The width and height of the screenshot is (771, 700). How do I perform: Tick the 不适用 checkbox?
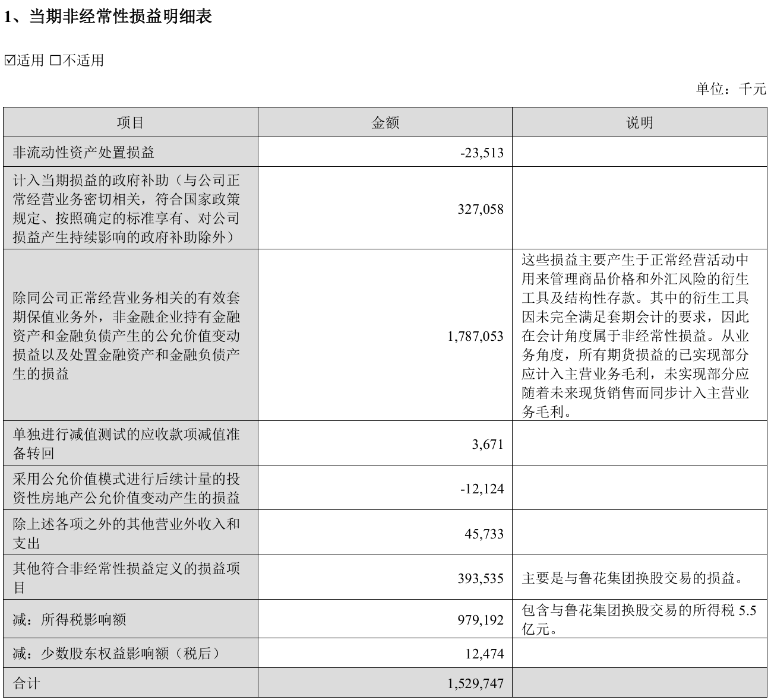coord(55,61)
